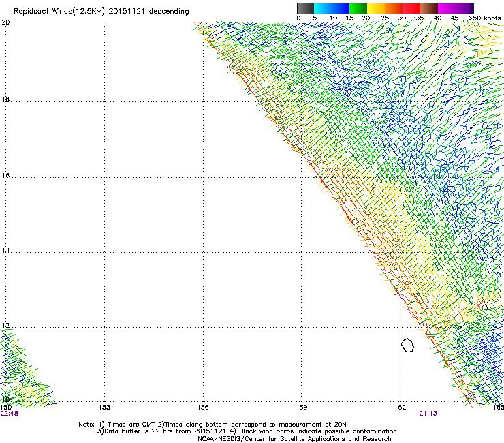Click the '25' legend scale label

pyautogui.click(x=385, y=18)
